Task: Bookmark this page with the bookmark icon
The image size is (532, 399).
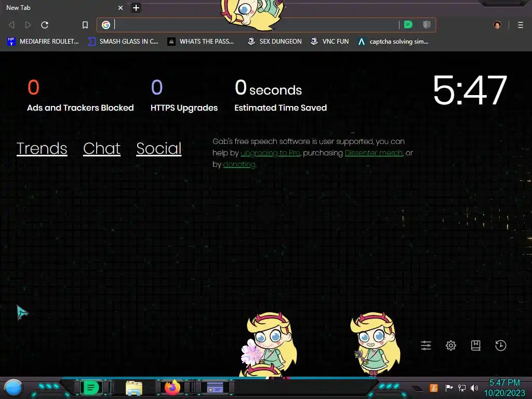Action: (85, 25)
